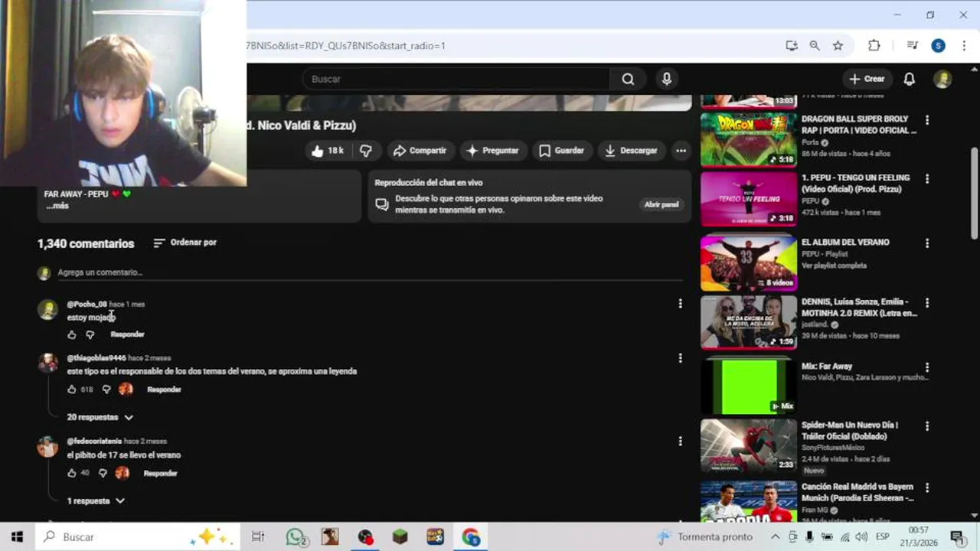Click the search magnifier button on YouTube
Image resolution: width=980 pixels, height=551 pixels.
[x=628, y=79]
